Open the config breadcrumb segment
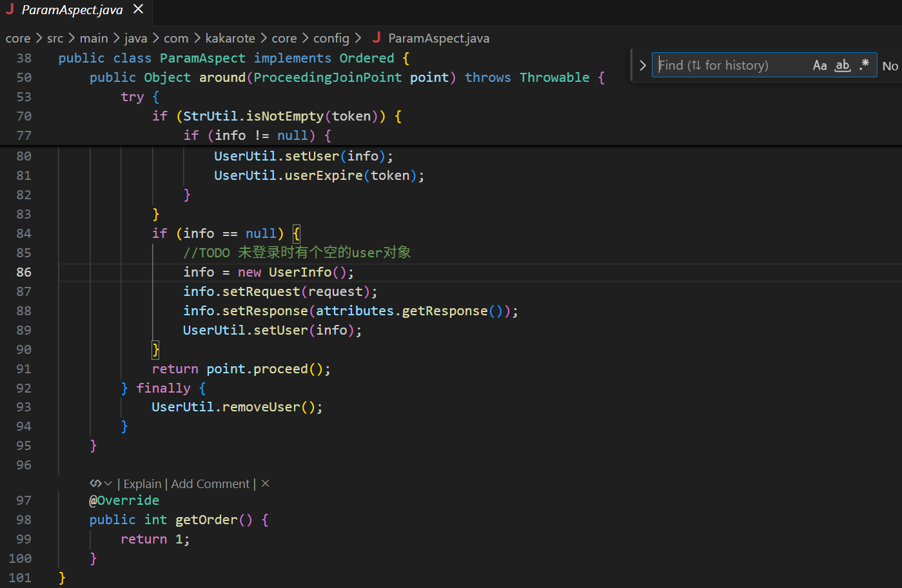This screenshot has width=902, height=588. point(331,38)
